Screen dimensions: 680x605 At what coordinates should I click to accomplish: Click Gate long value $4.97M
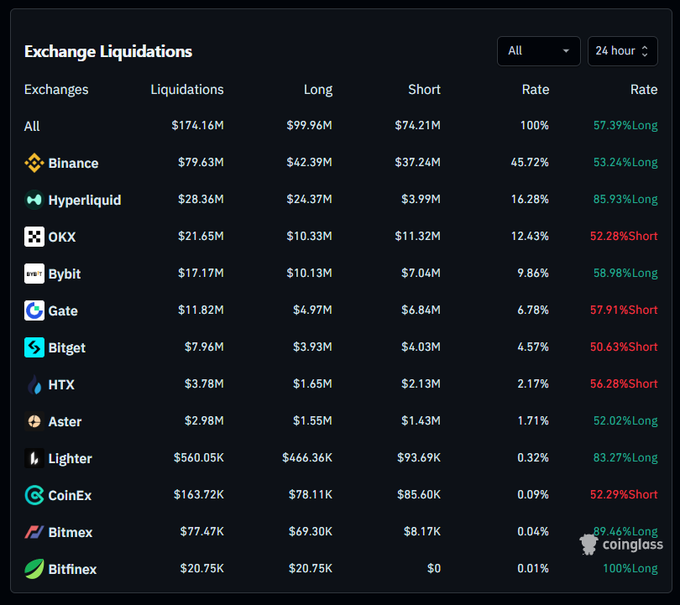[x=312, y=310]
